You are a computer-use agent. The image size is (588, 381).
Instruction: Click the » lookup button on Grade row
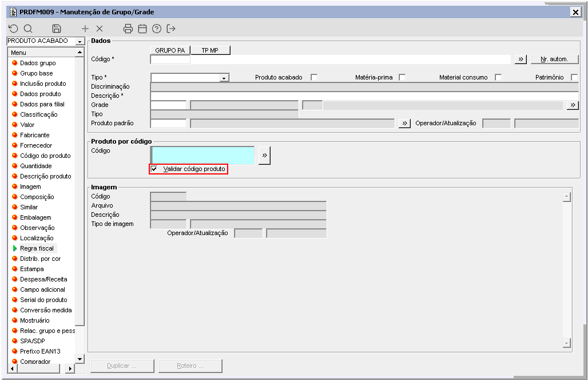573,105
